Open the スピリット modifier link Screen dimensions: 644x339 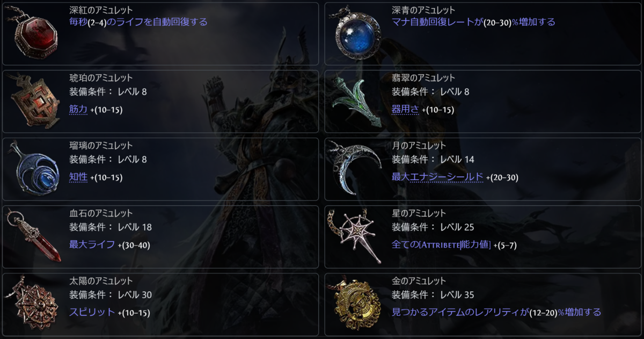[92, 312]
